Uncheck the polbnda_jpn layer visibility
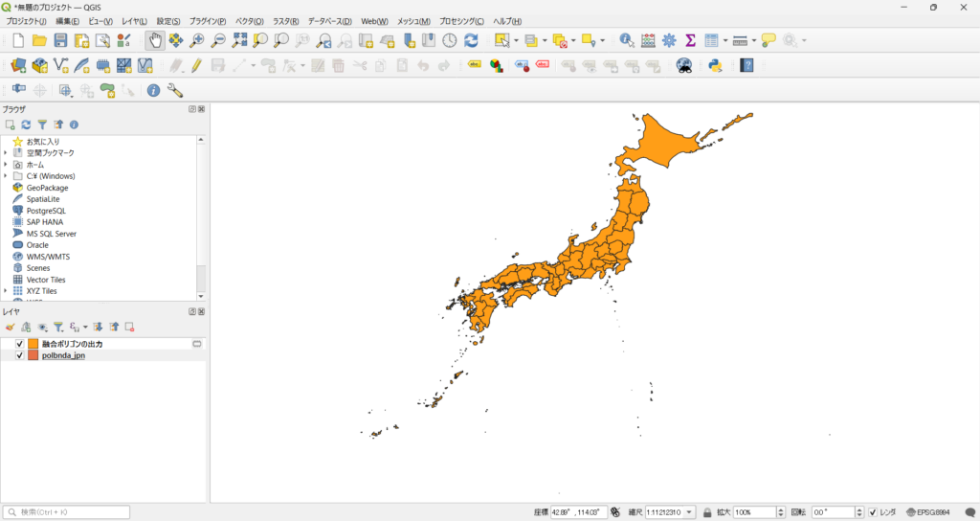The image size is (980, 521). (19, 355)
